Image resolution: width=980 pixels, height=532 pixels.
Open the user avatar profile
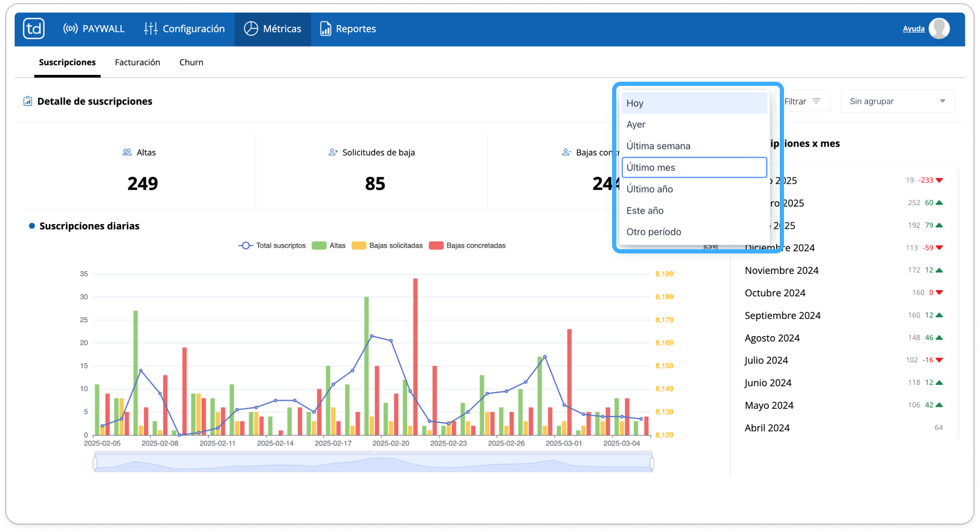pos(939,29)
